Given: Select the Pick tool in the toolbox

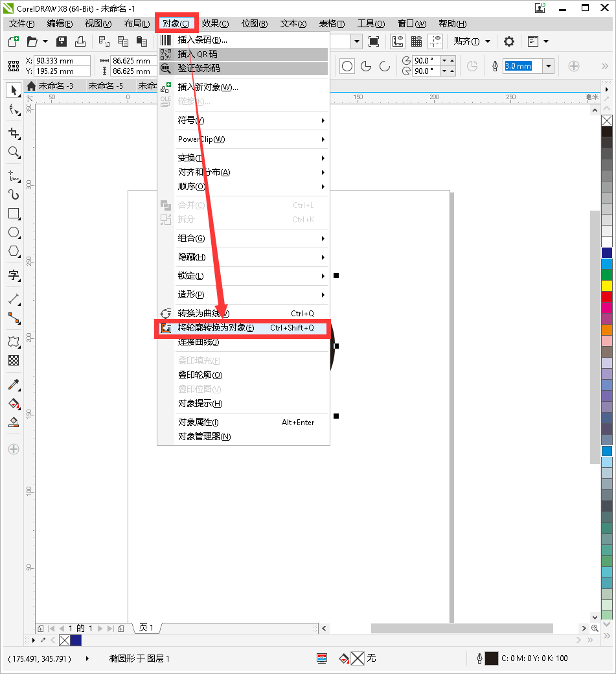Looking at the screenshot, I should tap(14, 90).
